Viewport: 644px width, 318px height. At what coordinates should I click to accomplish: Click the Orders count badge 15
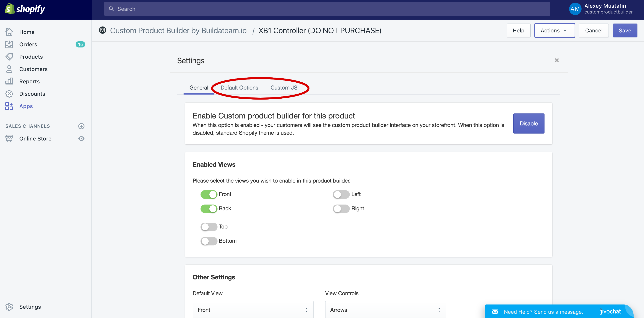pyautogui.click(x=80, y=44)
